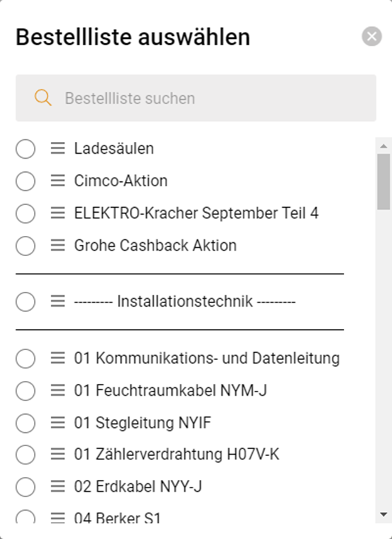This screenshot has height=539, width=392.
Task: Click the search magnifier icon
Action: [x=43, y=98]
